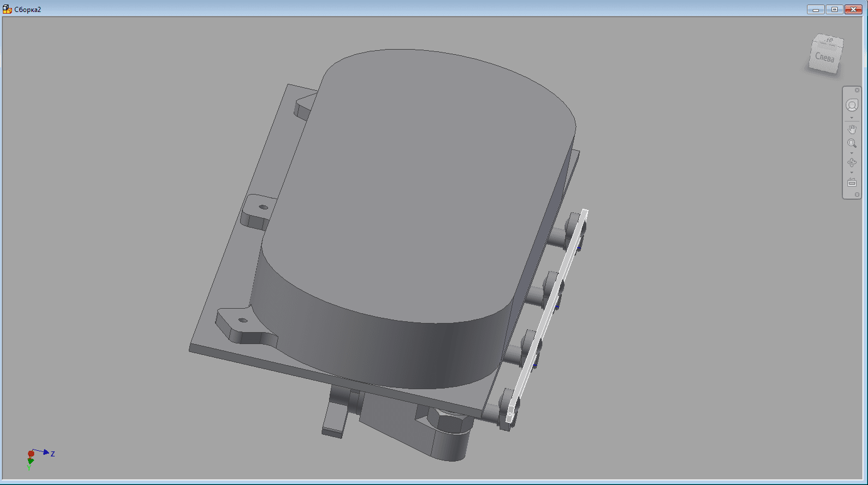Screen dimensions: 868x485
Task: Select the Zoom magnifier tool
Action: (x=851, y=143)
